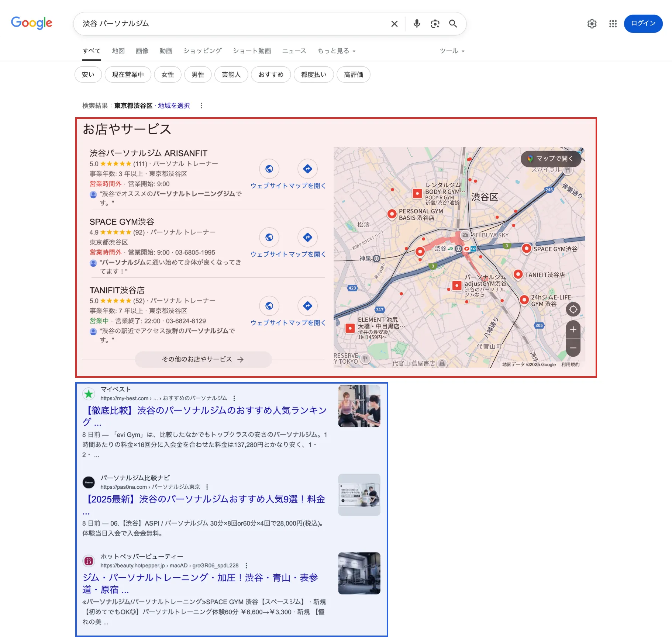Click the ログイン button
Viewport: 672px width, 637px height.
(643, 24)
